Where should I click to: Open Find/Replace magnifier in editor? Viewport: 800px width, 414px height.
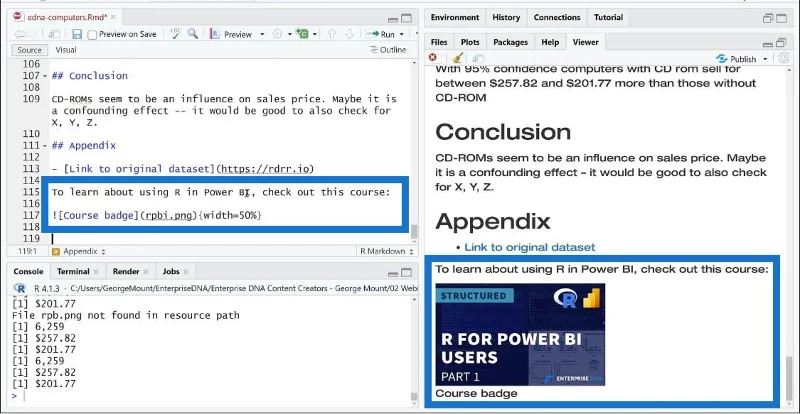click(x=192, y=34)
